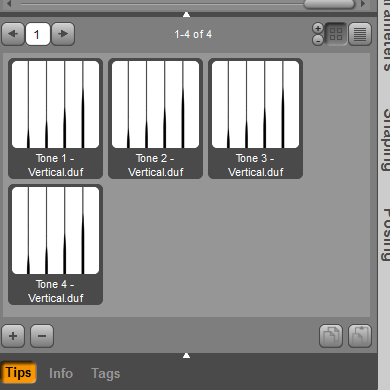Switch to grid icon view
This screenshot has height=390, width=390.
(x=336, y=34)
